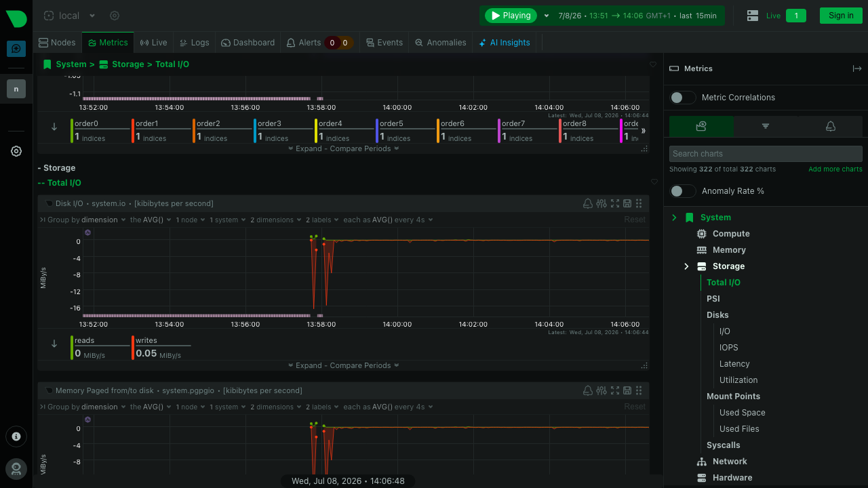Select Latency under Disks in tree

734,364
